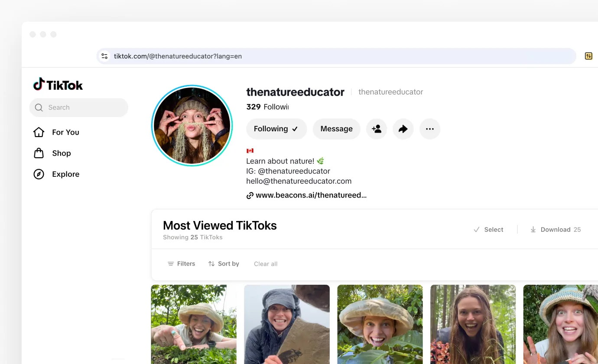Viewport: 598px width, 364px height.
Task: Click the For You home icon
Action: click(39, 132)
